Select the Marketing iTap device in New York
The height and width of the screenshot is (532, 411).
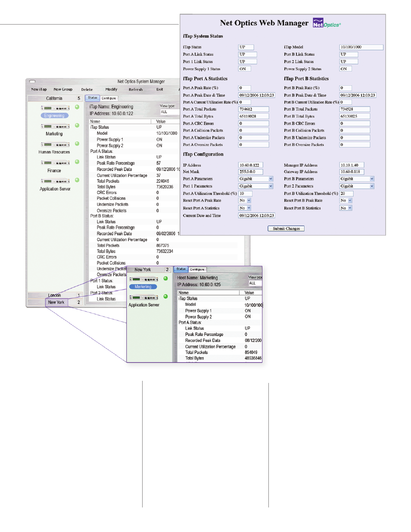point(143,279)
